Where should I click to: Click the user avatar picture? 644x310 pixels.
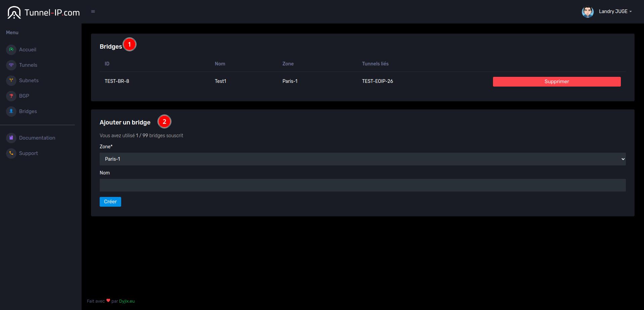click(x=587, y=12)
